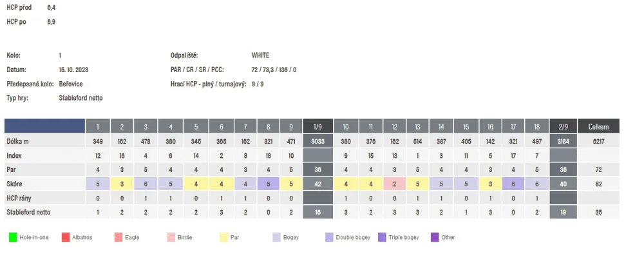Click the pink Birdie legend swatch
644x259 pixels.
click(x=171, y=237)
